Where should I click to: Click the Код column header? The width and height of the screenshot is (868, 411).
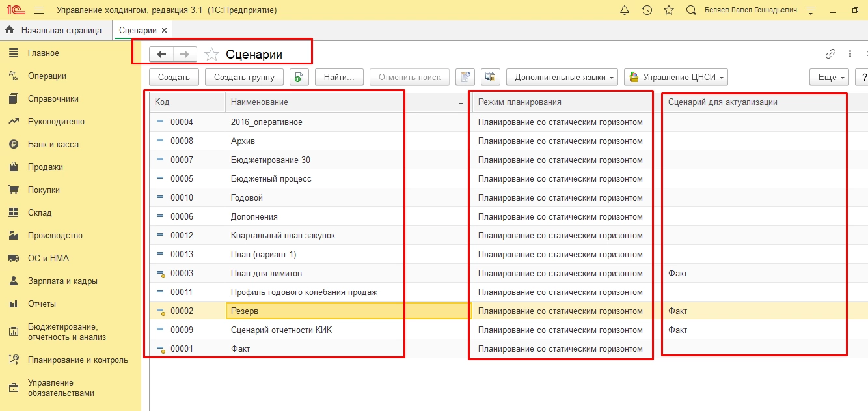[187, 102]
